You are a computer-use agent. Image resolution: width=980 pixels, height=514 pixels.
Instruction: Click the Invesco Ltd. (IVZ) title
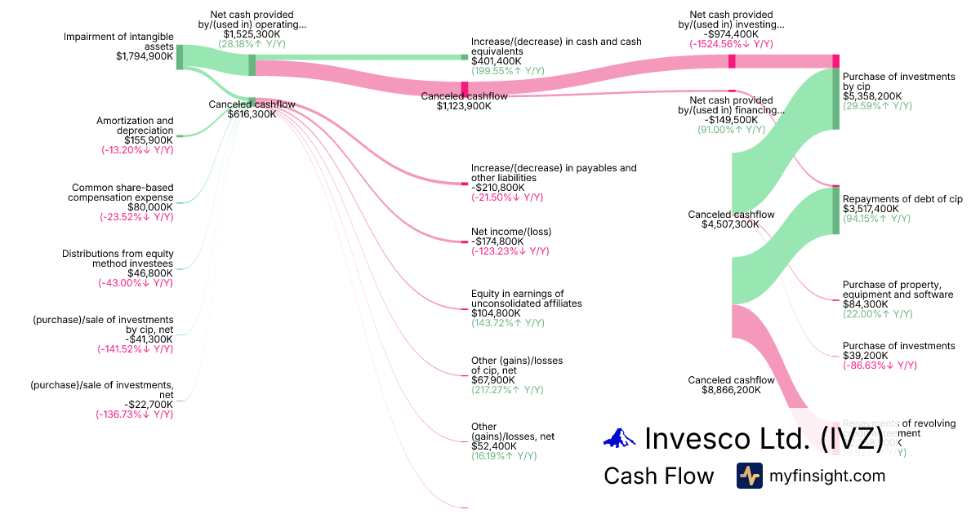(x=764, y=438)
